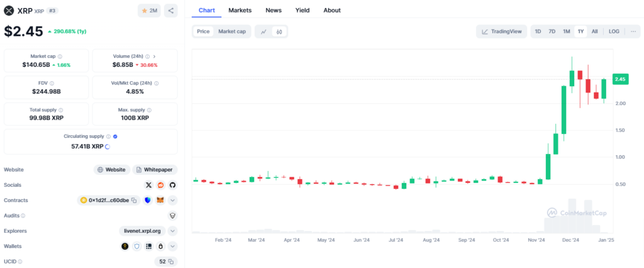Expand the Contracts dropdown chevron
644x268 pixels.
pos(172,200)
